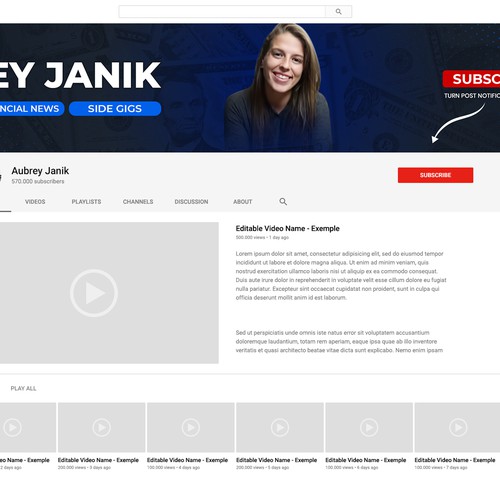Open the VIDEOS tab
The image size is (500, 500).
point(35,202)
